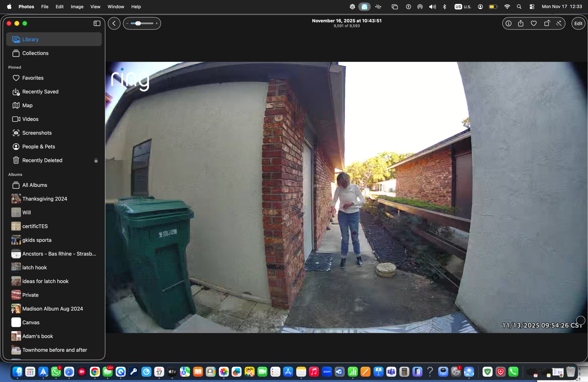Click the Edit button

click(x=578, y=23)
